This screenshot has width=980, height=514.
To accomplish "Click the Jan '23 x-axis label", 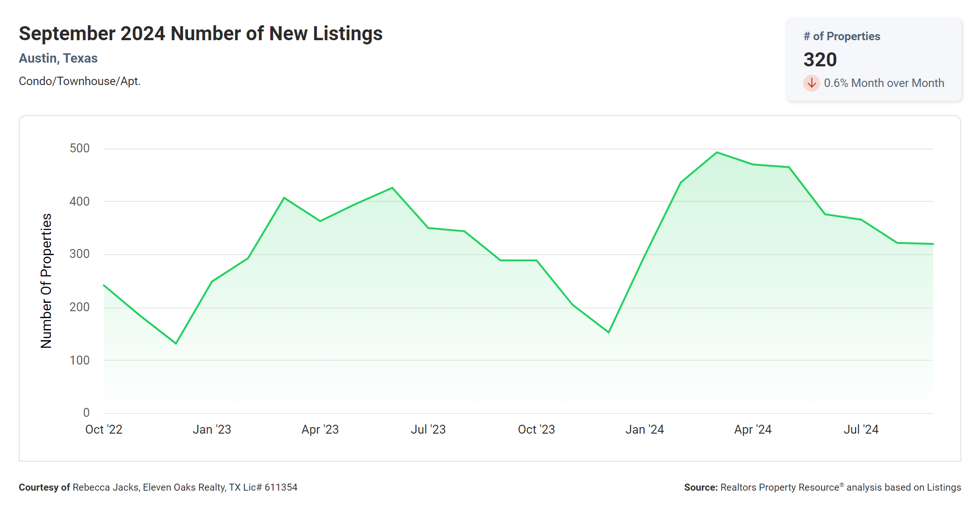I will click(x=212, y=429).
